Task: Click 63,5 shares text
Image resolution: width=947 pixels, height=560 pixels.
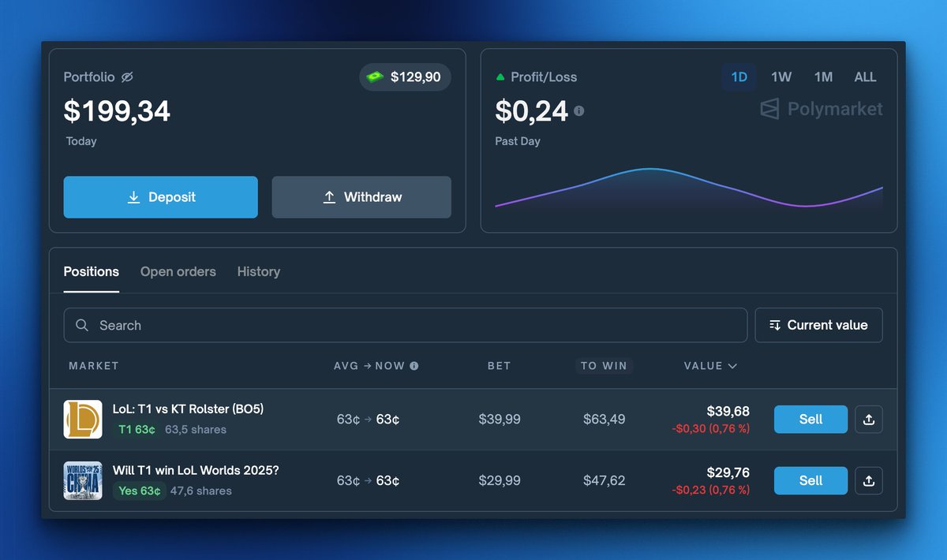Action: point(196,430)
